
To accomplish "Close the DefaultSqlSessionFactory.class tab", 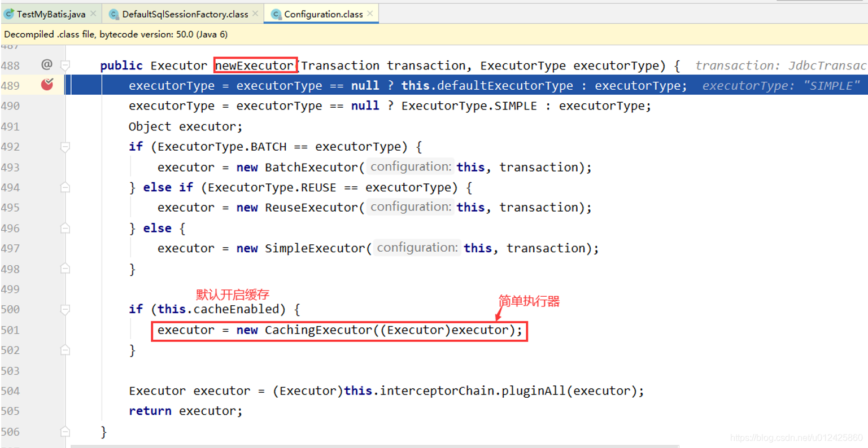I will [255, 14].
